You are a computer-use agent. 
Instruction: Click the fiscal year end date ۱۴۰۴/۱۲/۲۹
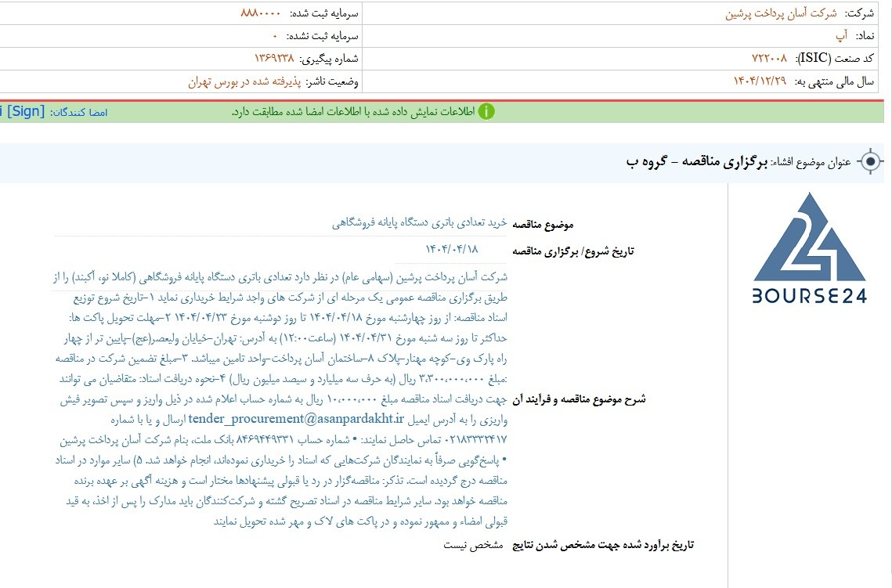point(760,81)
